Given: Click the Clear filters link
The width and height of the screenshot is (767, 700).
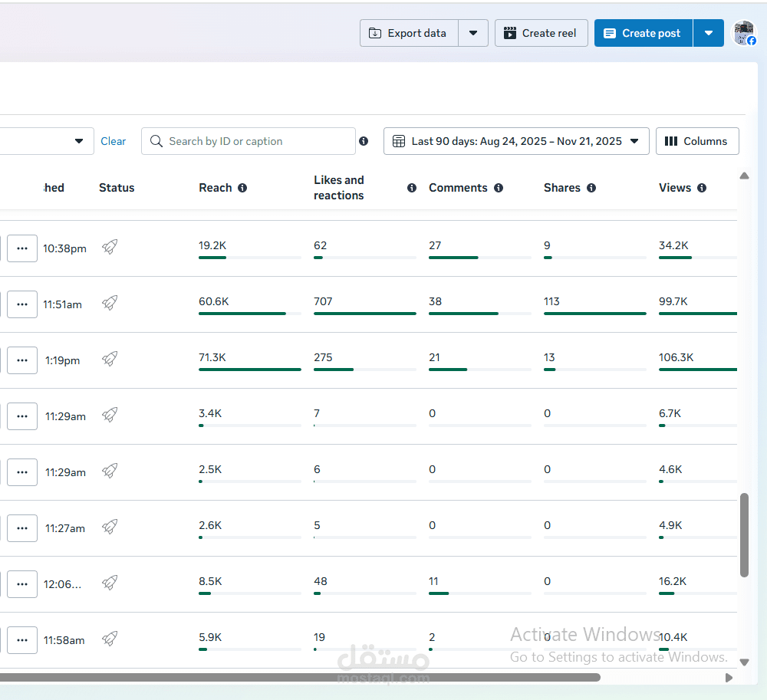Looking at the screenshot, I should click(113, 141).
